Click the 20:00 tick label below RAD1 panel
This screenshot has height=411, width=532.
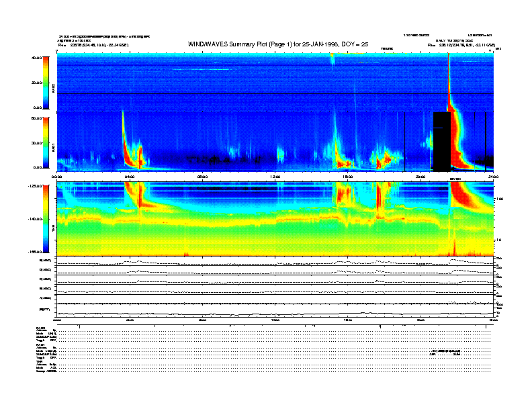[x=420, y=177]
